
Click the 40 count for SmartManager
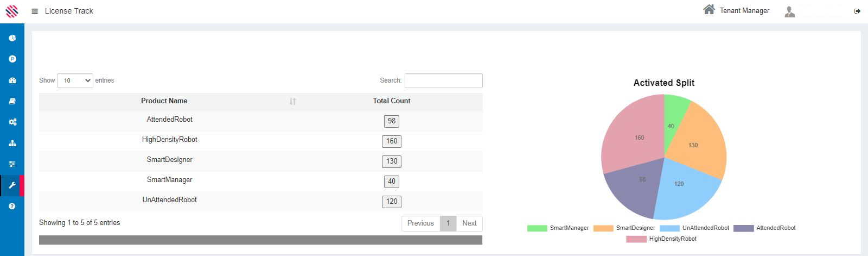pyautogui.click(x=392, y=182)
